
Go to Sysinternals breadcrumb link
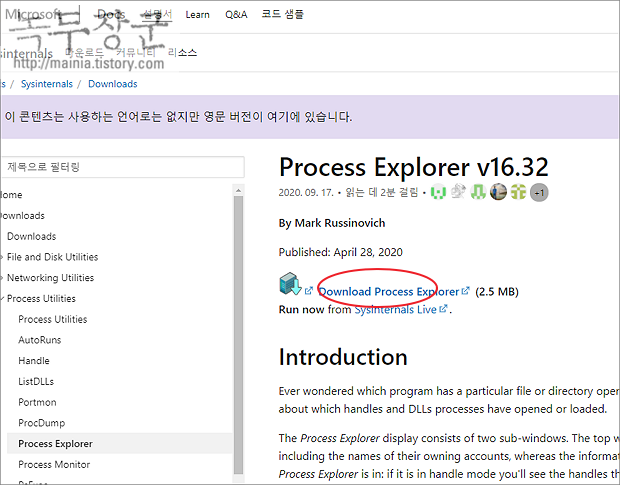[47, 84]
